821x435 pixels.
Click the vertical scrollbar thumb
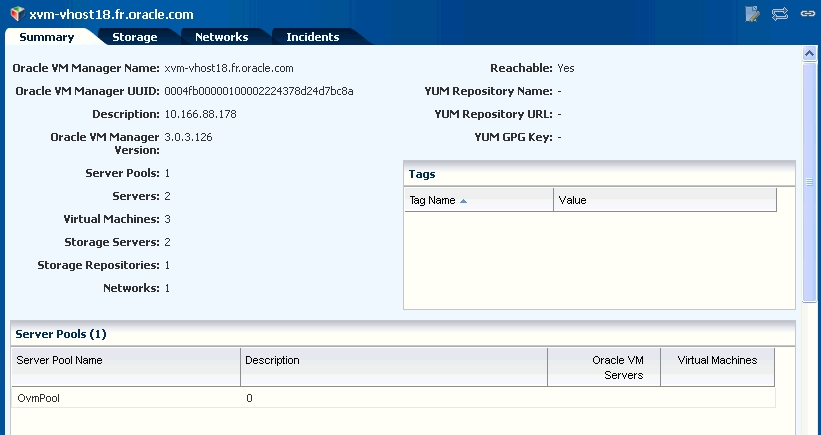point(809,182)
